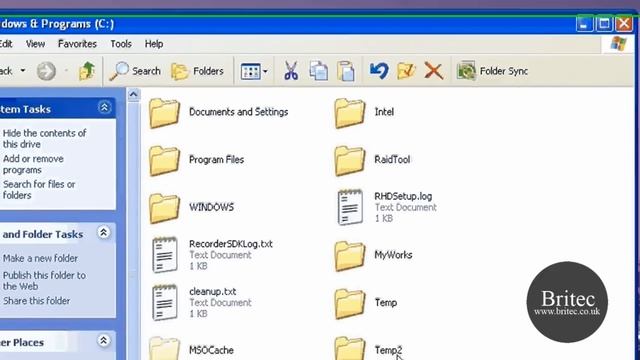Click Search for files or folders
This screenshot has height=360, width=640.
39,190
